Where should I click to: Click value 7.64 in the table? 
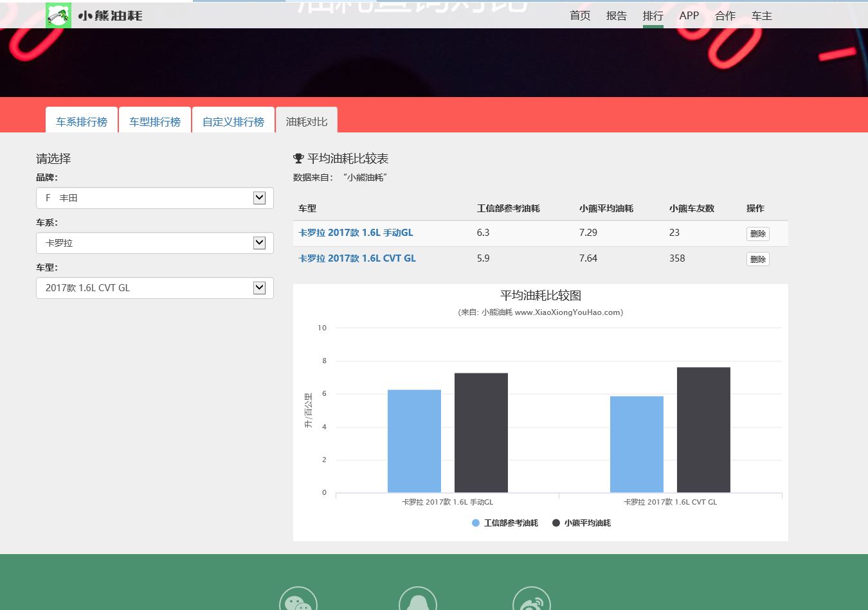588,258
